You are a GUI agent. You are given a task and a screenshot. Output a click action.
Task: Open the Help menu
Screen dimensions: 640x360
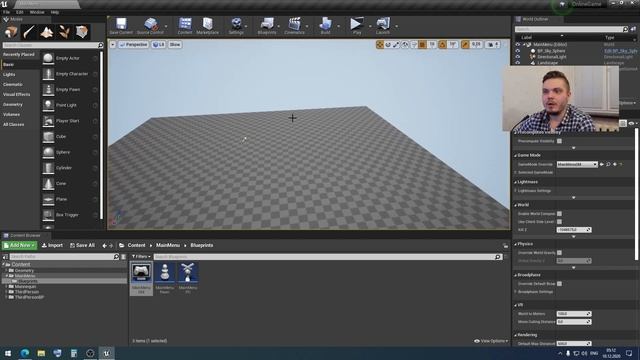coord(55,12)
